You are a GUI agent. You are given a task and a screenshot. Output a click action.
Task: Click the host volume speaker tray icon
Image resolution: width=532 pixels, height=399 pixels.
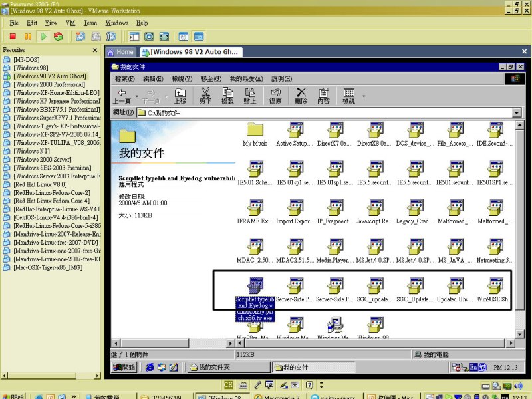pyautogui.click(x=518, y=386)
